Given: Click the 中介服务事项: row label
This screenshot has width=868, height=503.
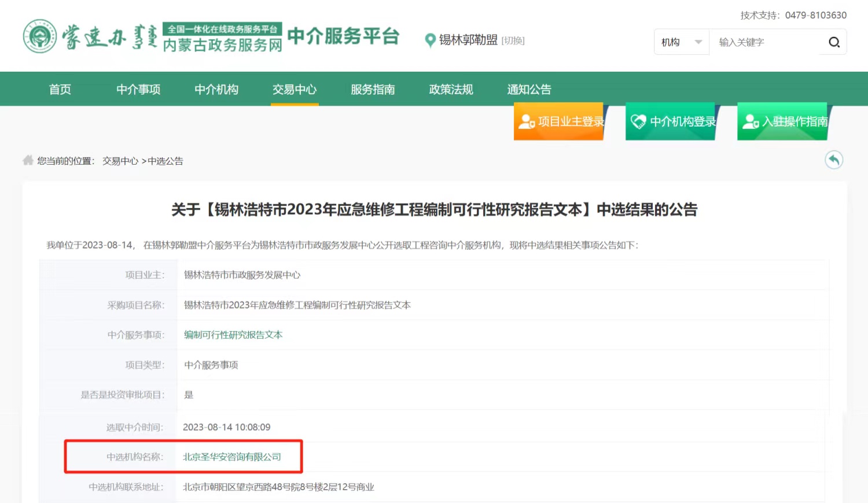Looking at the screenshot, I should point(137,335).
